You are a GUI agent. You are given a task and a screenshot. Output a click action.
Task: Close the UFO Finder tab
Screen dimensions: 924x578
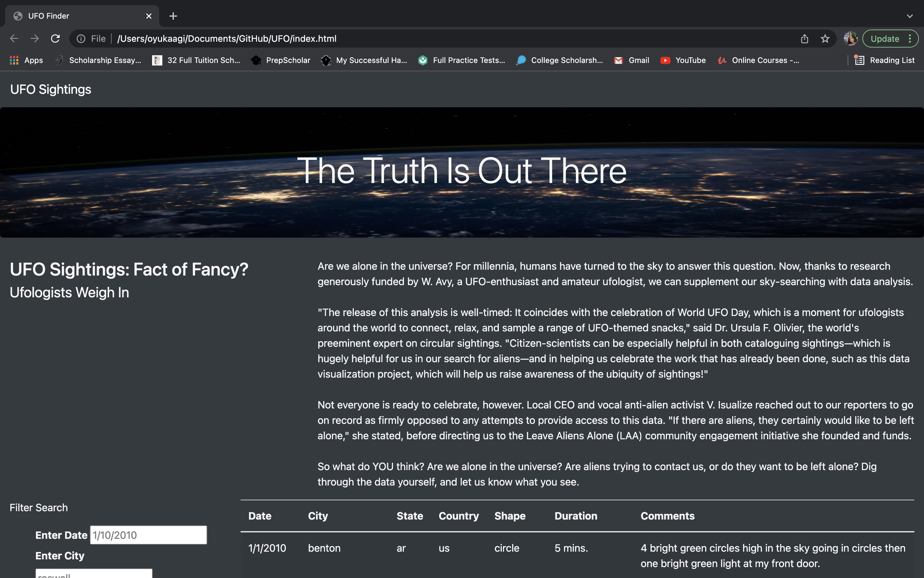click(x=149, y=16)
